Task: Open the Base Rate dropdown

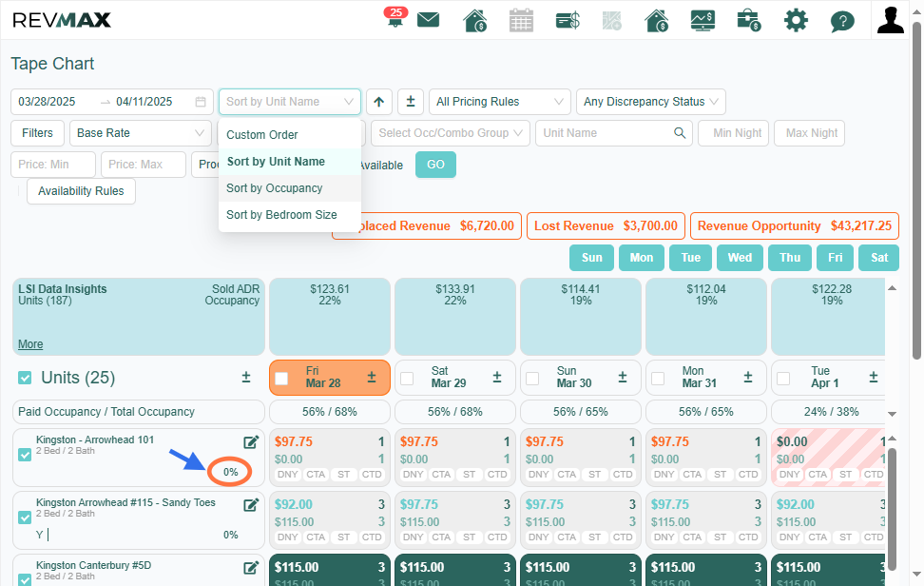Action: point(141,133)
